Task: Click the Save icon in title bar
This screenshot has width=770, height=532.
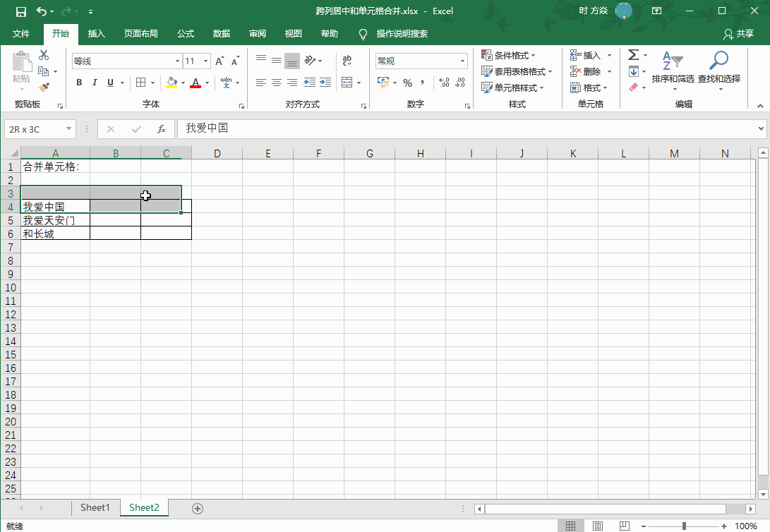Action: tap(20, 11)
